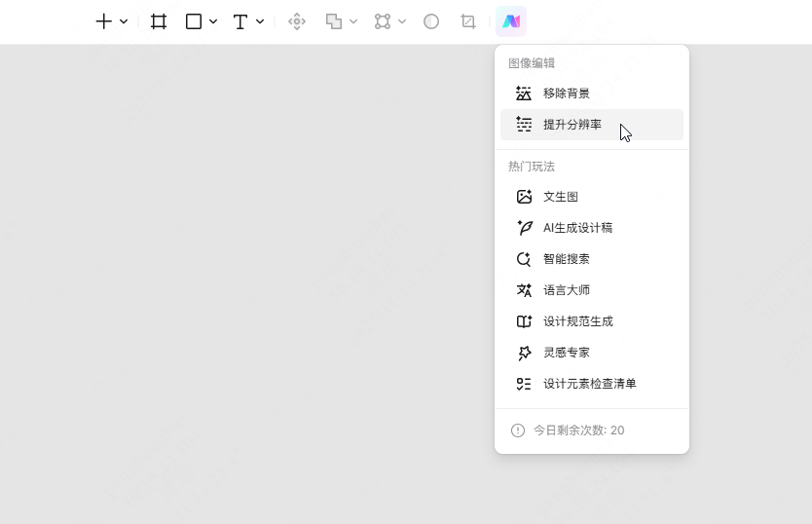Click the 今日剩余次数 info icon

pos(518,430)
